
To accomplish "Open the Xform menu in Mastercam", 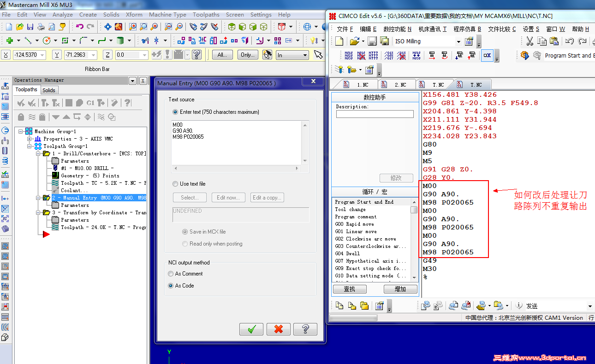I will pyautogui.click(x=134, y=15).
